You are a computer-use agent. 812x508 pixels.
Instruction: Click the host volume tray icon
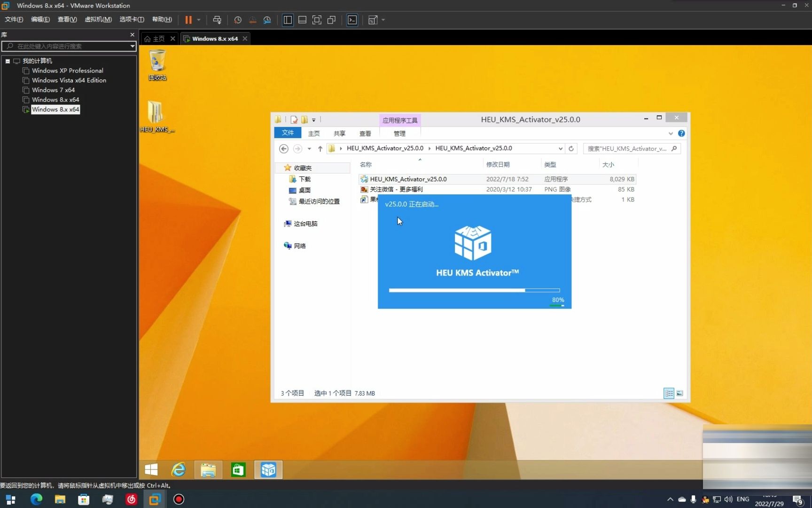728,499
